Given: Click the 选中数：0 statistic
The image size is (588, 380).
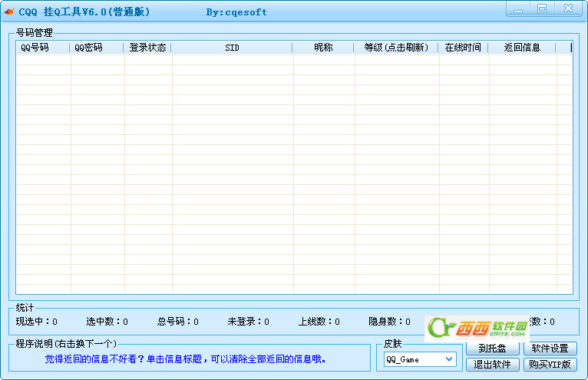Looking at the screenshot, I should tap(107, 322).
